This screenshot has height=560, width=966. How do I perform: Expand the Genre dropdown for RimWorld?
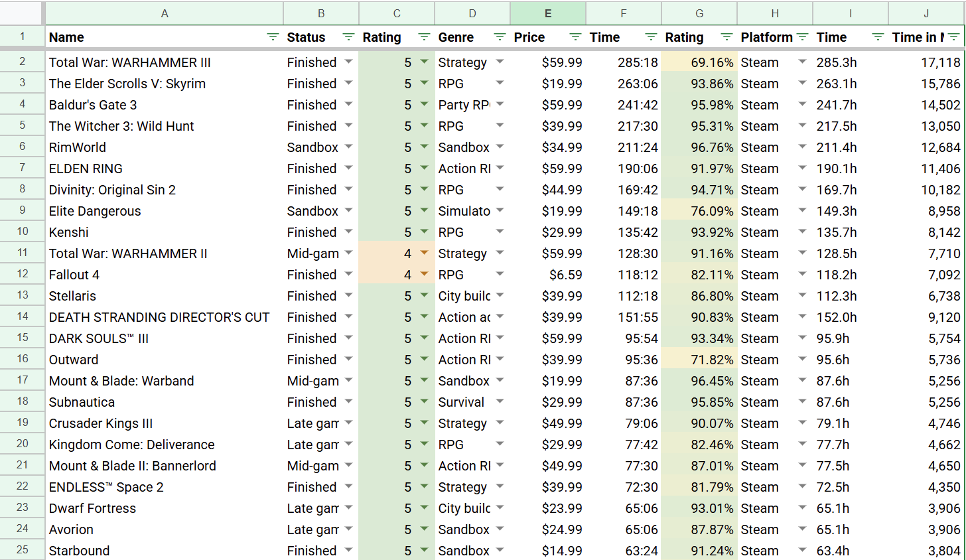pos(500,147)
